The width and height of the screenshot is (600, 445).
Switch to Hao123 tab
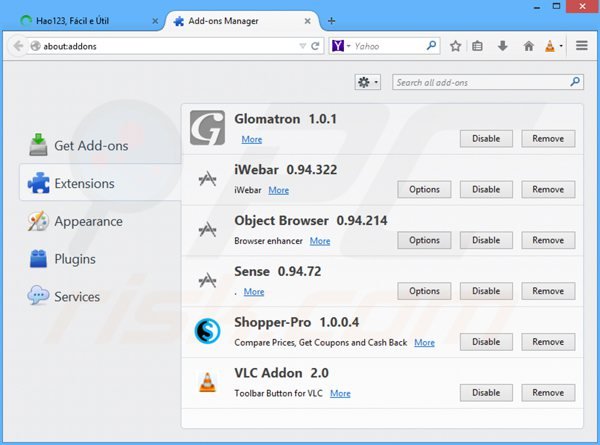point(87,21)
